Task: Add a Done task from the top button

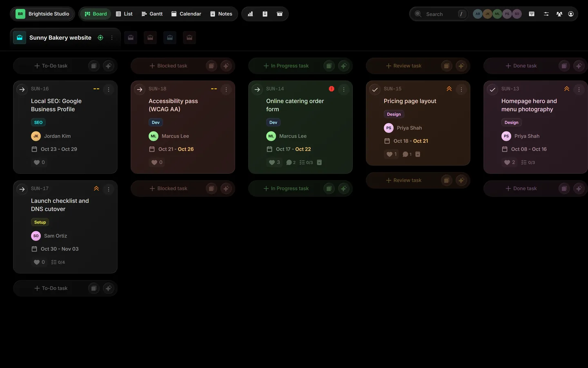Action: pos(521,66)
